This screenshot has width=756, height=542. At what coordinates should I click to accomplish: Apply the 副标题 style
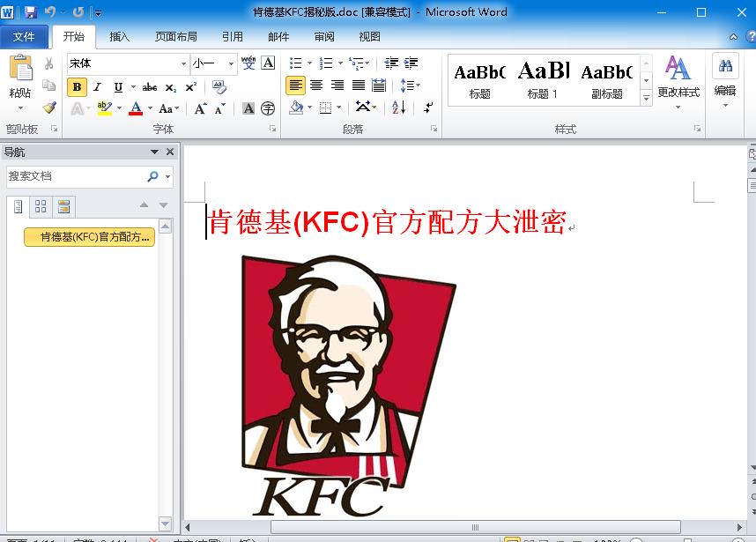(x=607, y=80)
